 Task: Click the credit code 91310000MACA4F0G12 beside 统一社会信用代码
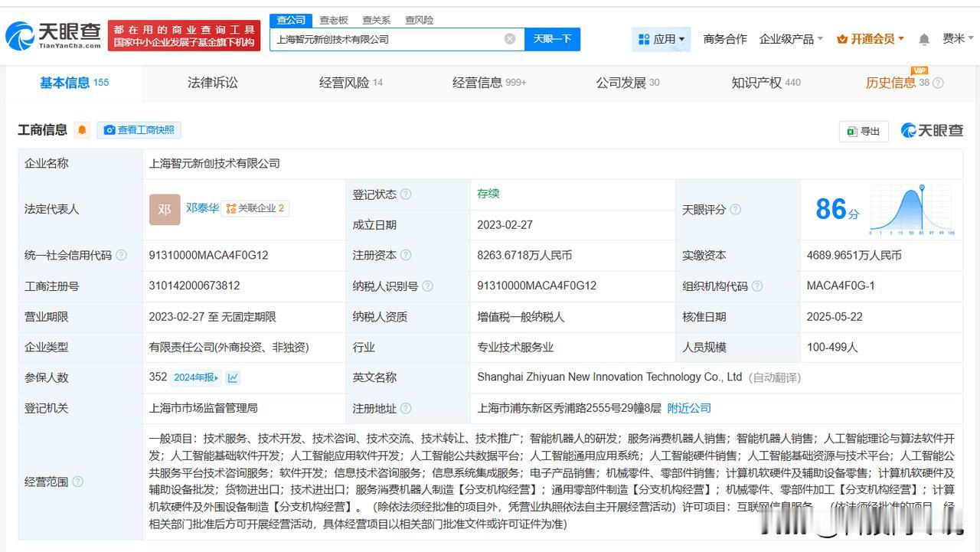(x=208, y=256)
